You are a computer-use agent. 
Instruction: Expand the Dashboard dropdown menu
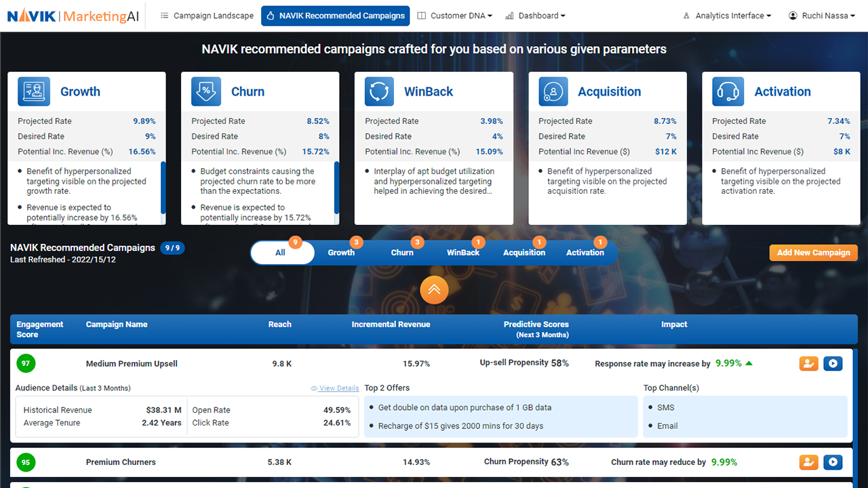click(535, 16)
